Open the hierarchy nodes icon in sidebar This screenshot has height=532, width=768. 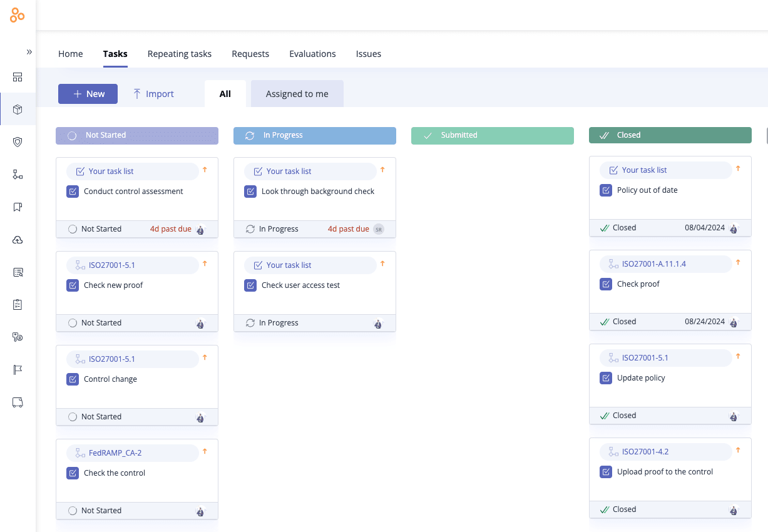[x=18, y=175]
